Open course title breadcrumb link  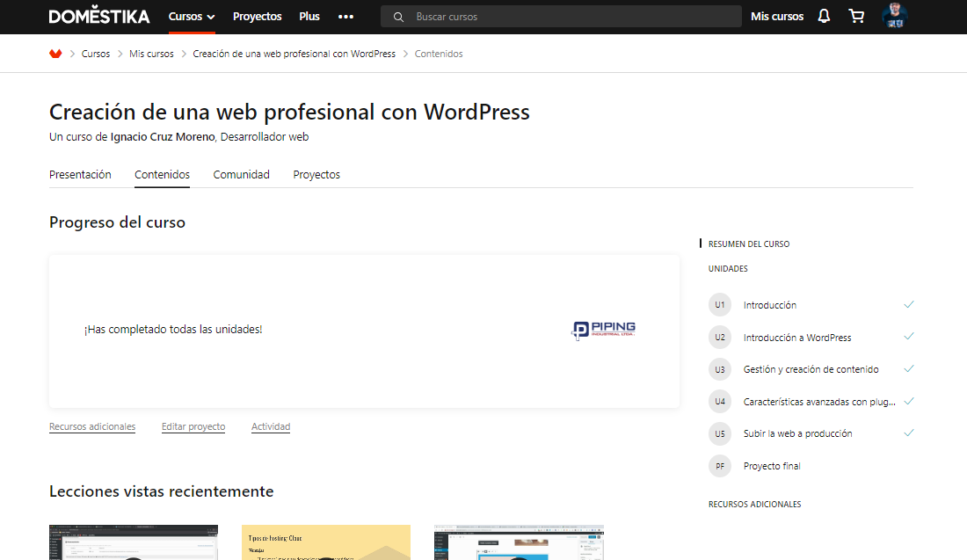[294, 54]
